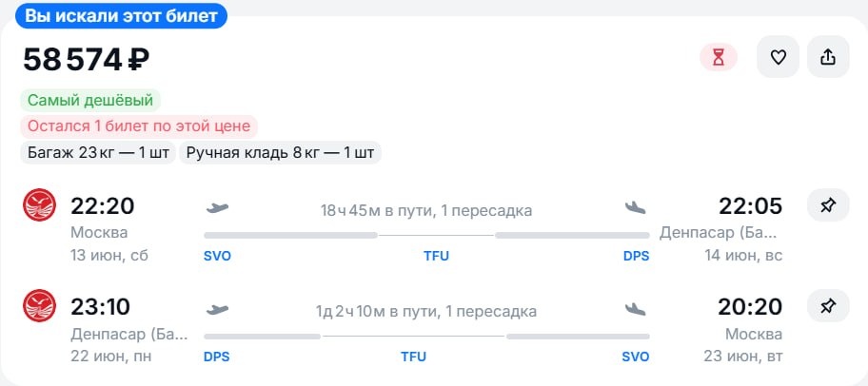Click the 'Багаж 23 кг' baggage chip

98,152
